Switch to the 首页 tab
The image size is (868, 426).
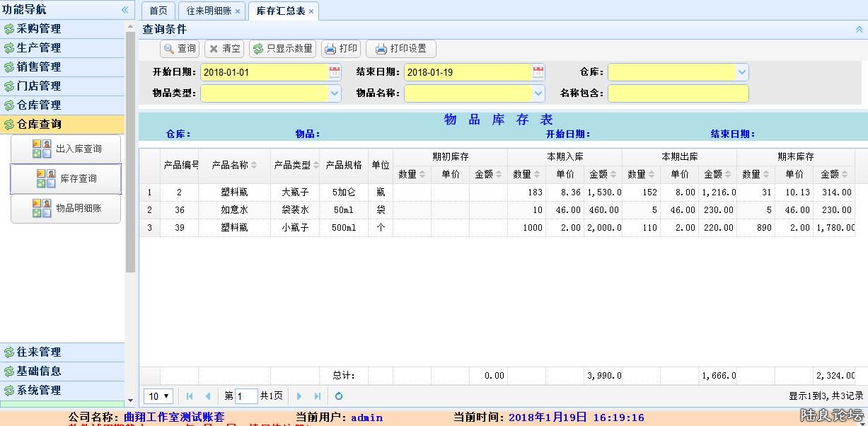tap(158, 11)
